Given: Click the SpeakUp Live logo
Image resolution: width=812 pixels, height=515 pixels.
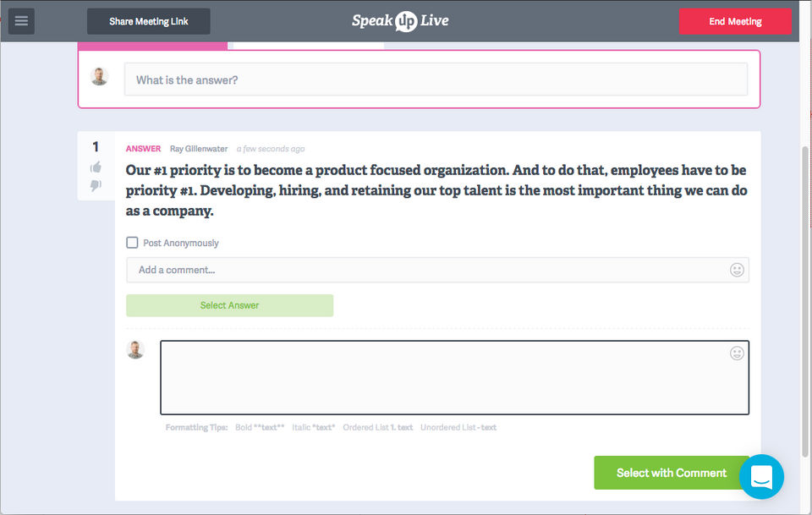Looking at the screenshot, I should (400, 21).
